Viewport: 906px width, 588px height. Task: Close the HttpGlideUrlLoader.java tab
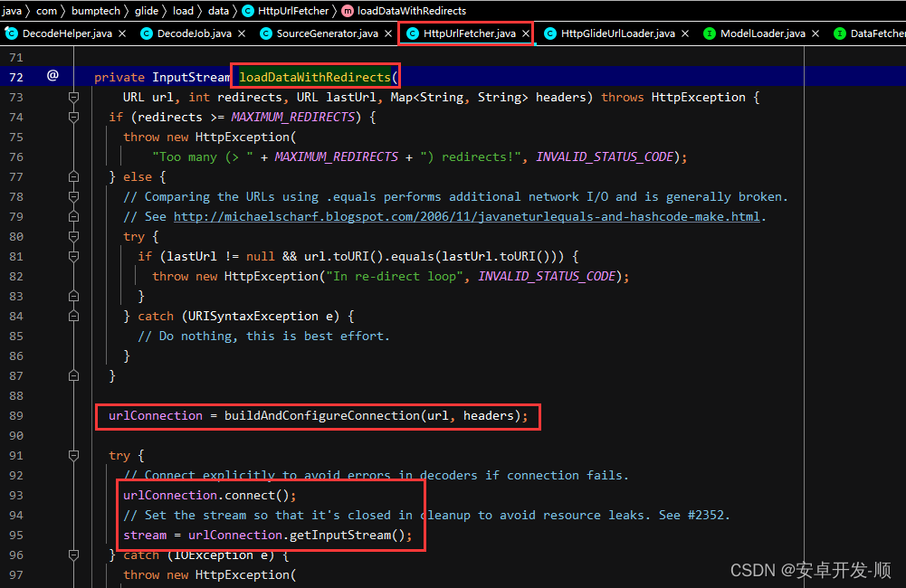tap(684, 33)
